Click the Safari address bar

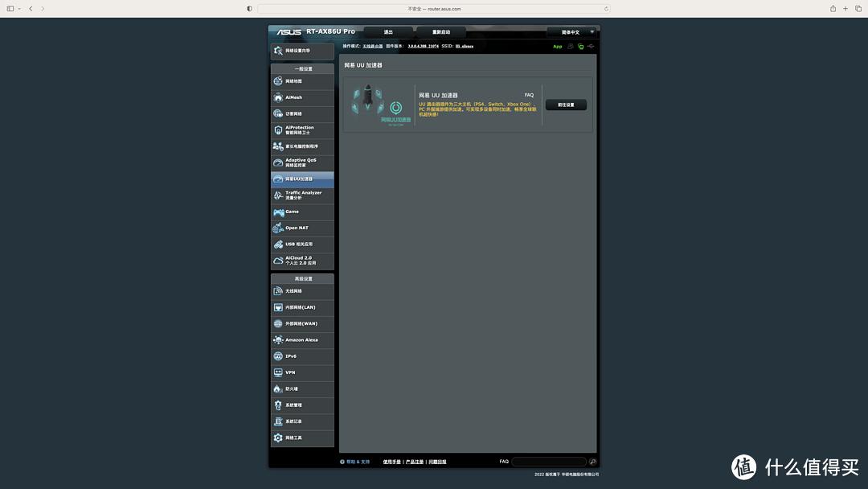click(434, 9)
